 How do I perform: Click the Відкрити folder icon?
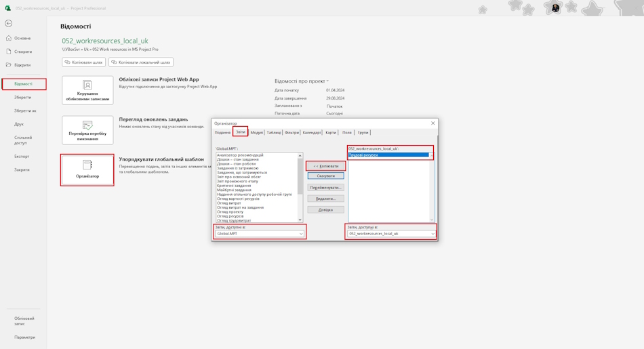coord(9,65)
